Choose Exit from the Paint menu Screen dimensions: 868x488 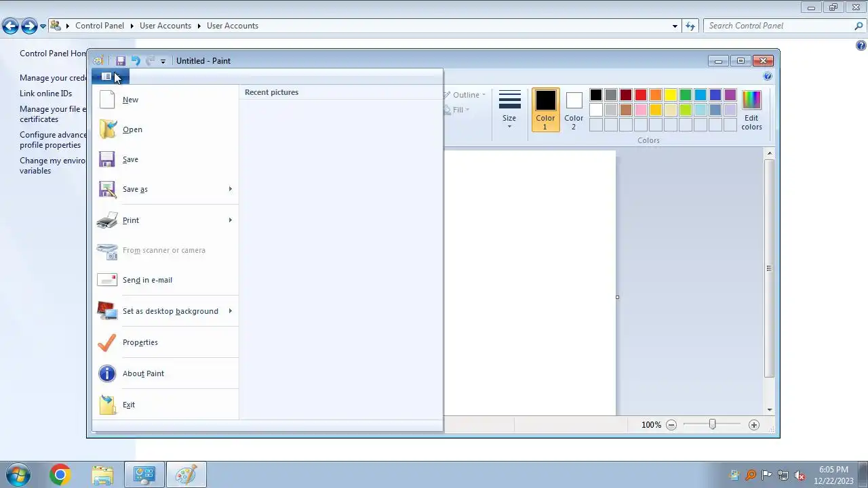click(x=165, y=405)
